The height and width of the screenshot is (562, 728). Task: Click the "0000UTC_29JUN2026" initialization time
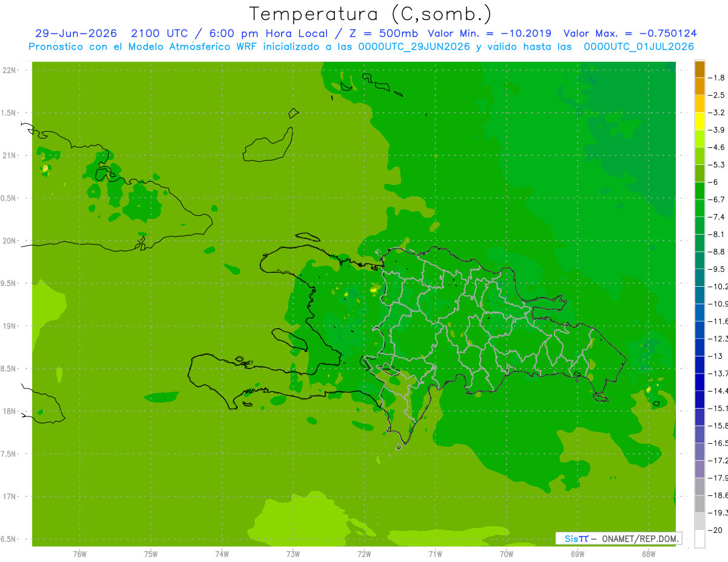coord(414,47)
